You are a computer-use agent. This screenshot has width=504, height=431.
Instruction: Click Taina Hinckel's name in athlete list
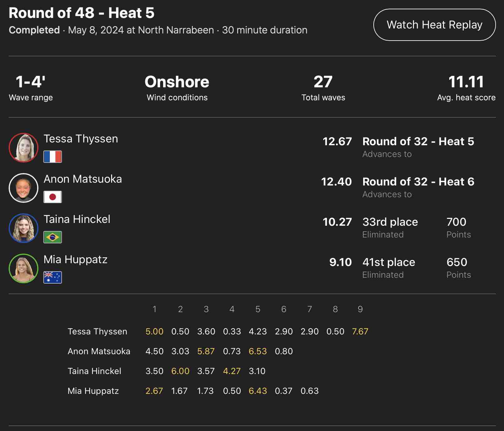[x=77, y=219]
